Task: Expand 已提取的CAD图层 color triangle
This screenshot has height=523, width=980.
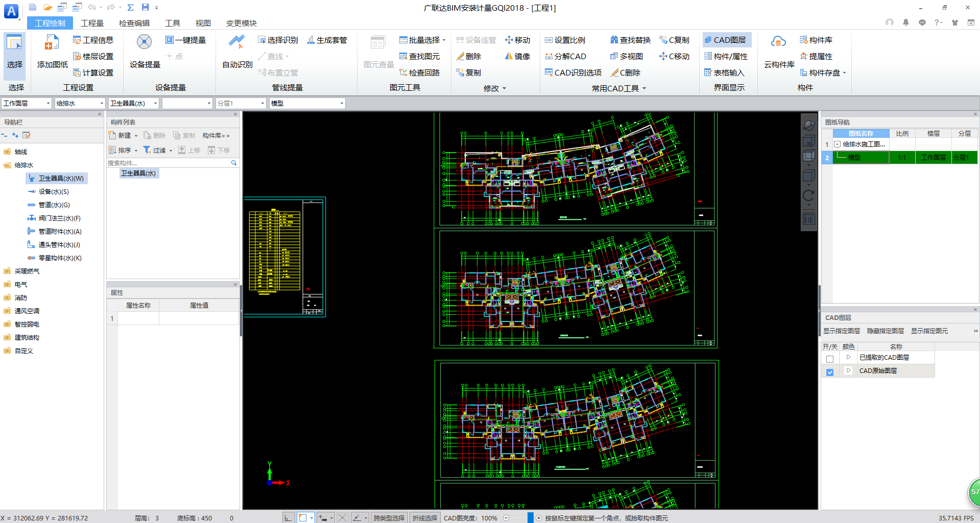Action: [x=848, y=357]
